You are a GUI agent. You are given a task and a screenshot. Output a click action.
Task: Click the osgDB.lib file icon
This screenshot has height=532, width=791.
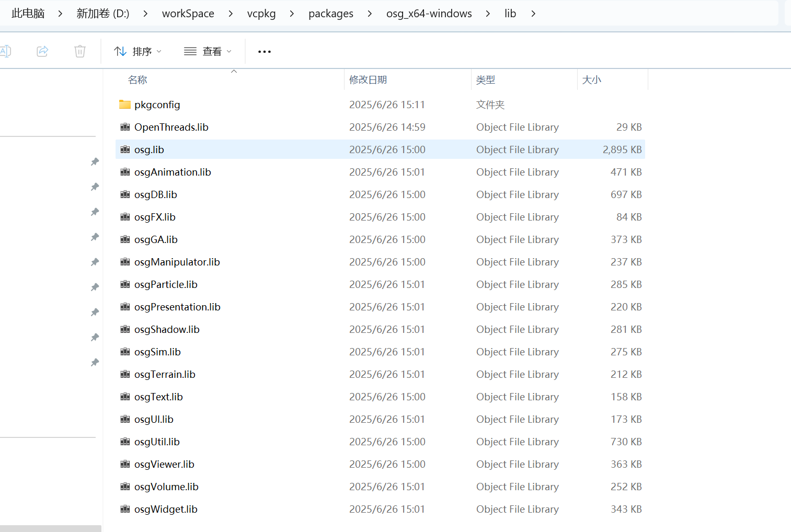tap(125, 194)
